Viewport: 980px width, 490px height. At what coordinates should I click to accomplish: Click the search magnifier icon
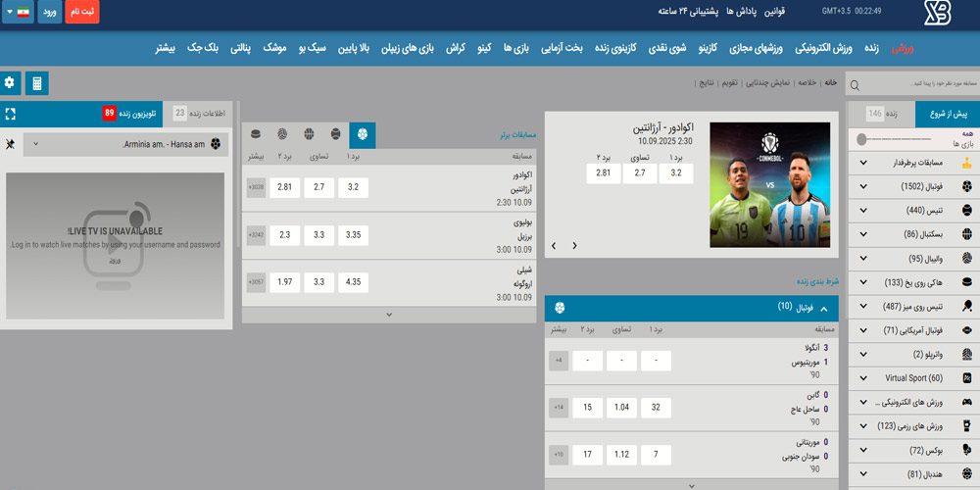[855, 86]
